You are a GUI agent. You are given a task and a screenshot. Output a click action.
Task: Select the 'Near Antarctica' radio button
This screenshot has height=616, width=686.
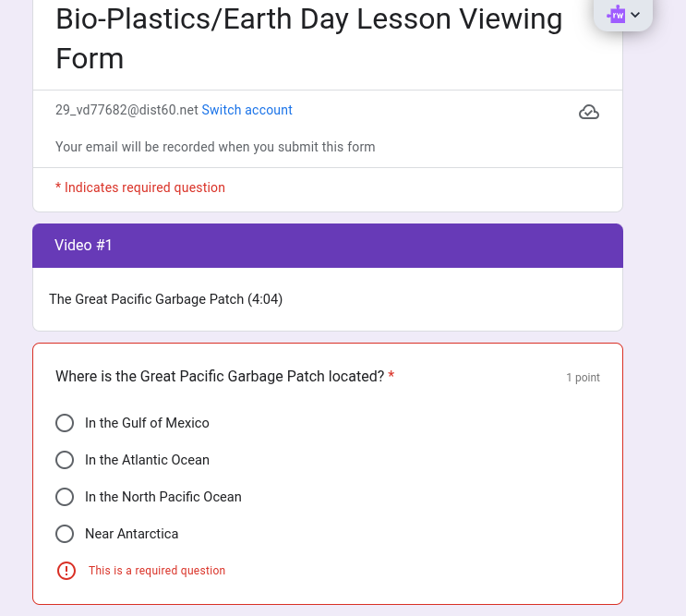[65, 534]
